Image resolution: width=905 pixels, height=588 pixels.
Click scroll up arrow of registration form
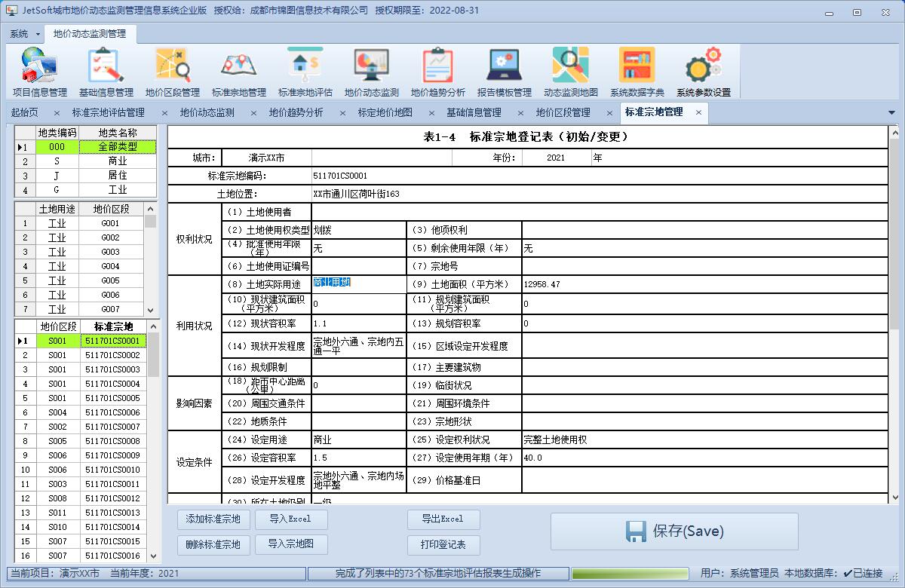tap(894, 133)
